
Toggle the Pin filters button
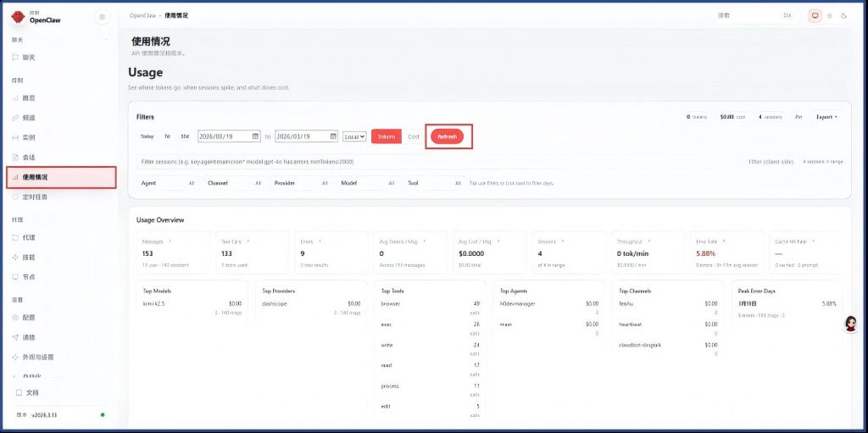point(798,117)
